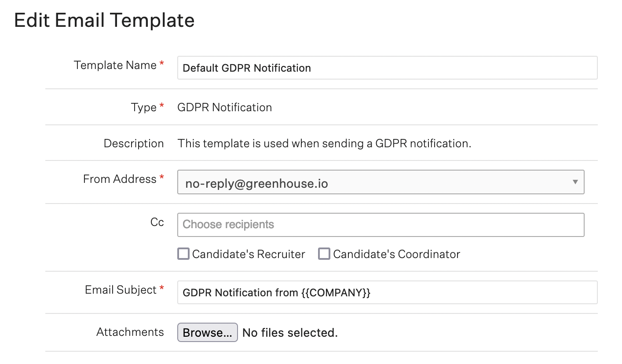622x364 pixels.
Task: Click the Attachments label
Action: 130,332
